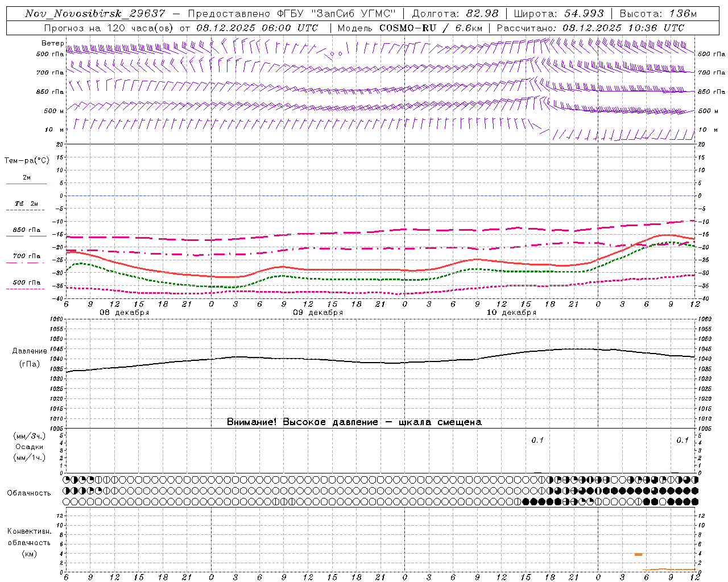Select the latitude value Широта: 54.993
This screenshot has height=582, width=728.
click(559, 14)
